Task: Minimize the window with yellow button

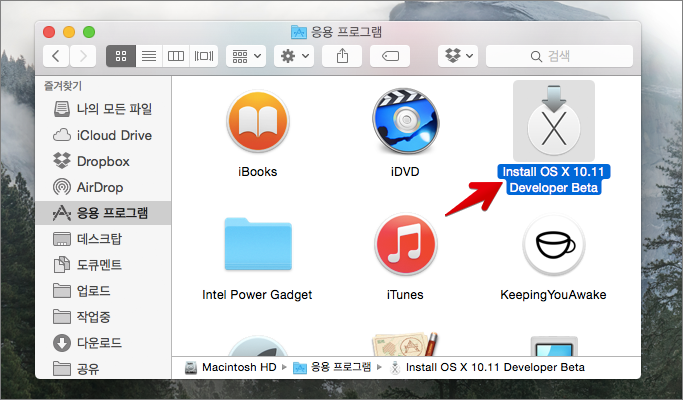Action: point(69,32)
